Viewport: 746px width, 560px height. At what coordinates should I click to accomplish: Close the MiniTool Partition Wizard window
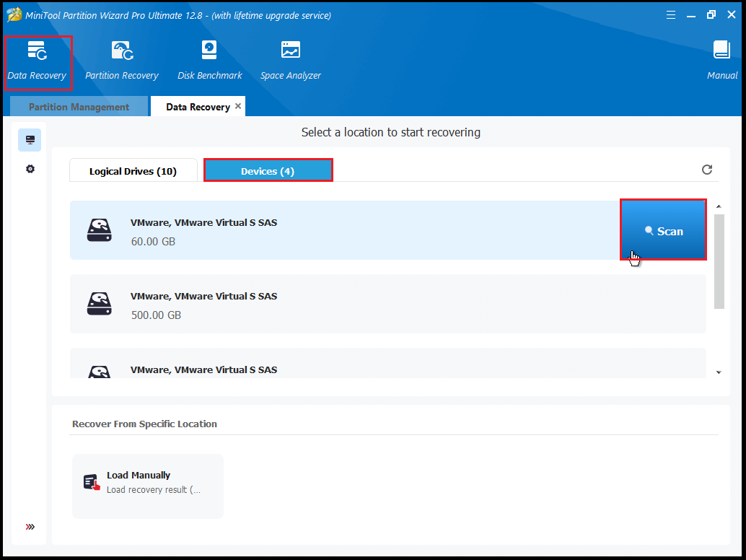(732, 14)
